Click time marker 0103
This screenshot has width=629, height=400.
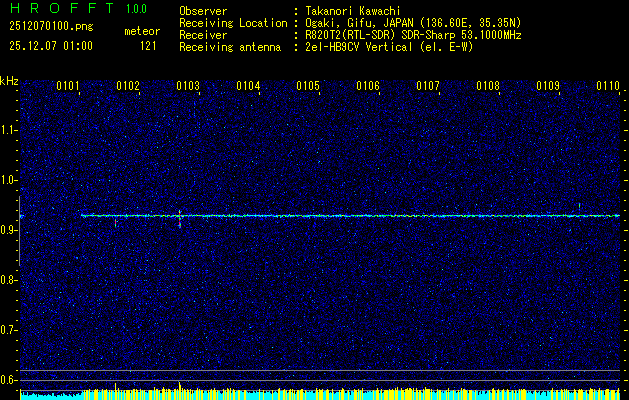point(188,85)
